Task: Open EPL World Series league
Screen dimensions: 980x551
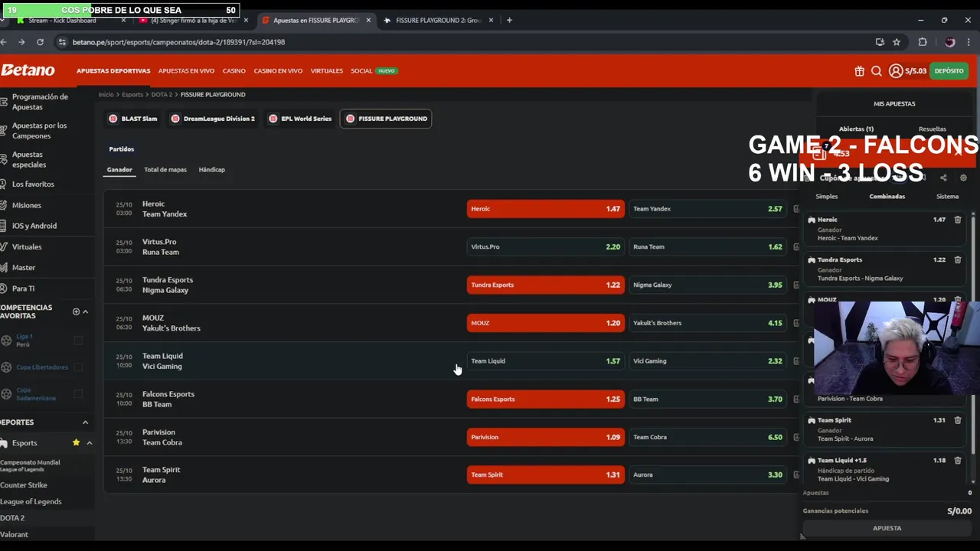Action: pyautogui.click(x=299, y=119)
